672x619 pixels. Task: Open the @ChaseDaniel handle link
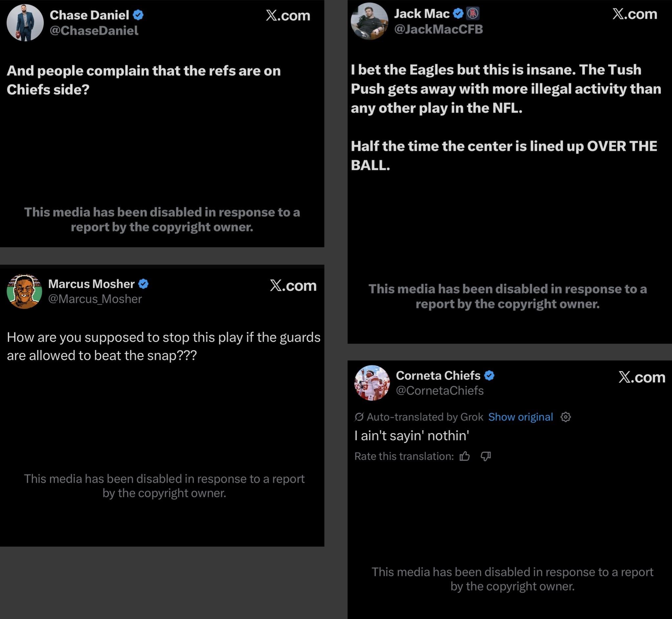coord(94,31)
